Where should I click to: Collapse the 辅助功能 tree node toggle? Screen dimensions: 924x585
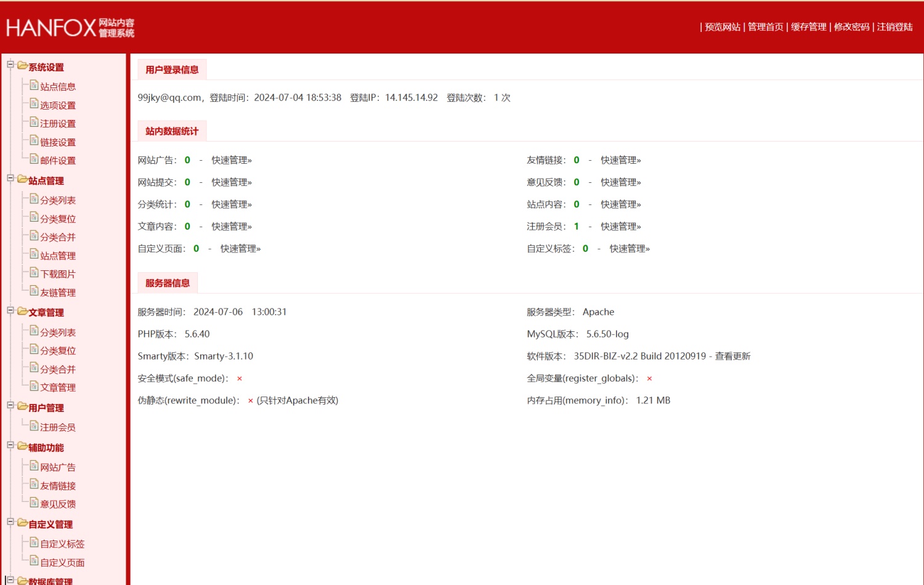pos(10,445)
